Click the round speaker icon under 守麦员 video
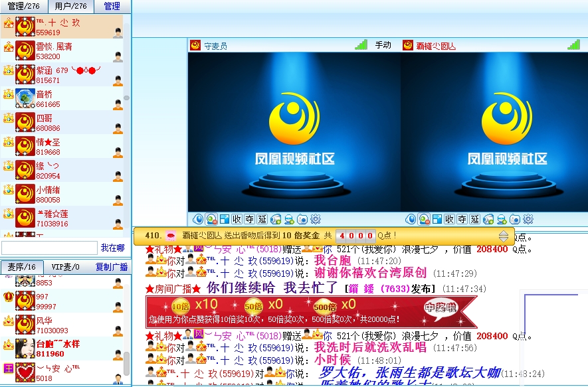The width and height of the screenshot is (588, 387). click(x=198, y=219)
